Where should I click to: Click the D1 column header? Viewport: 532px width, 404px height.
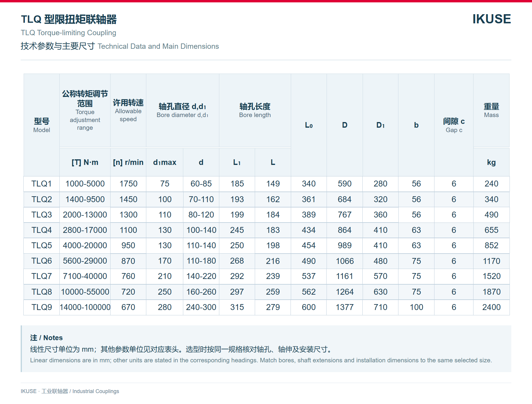[x=380, y=125]
